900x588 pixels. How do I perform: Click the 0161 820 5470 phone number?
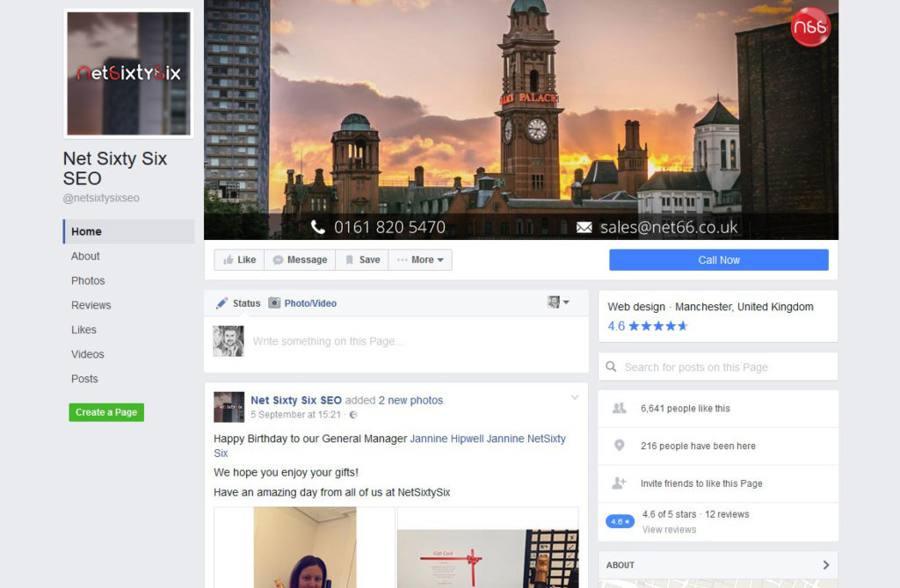point(389,228)
